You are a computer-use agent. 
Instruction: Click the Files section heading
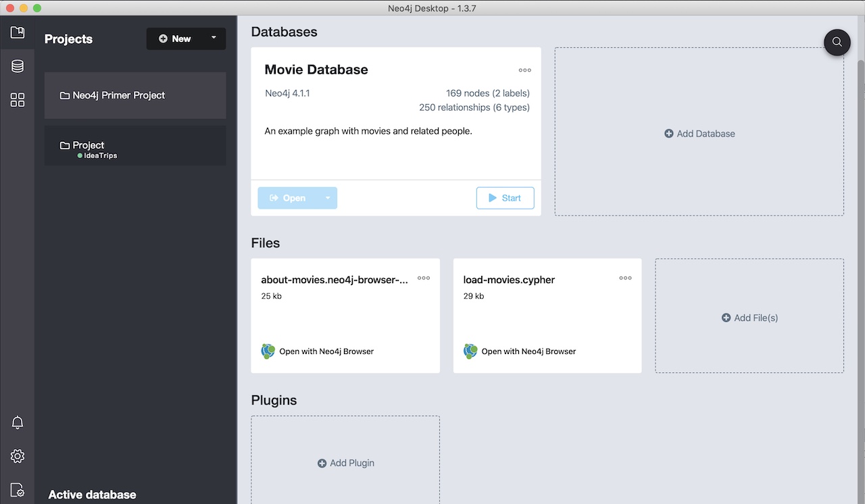click(266, 243)
